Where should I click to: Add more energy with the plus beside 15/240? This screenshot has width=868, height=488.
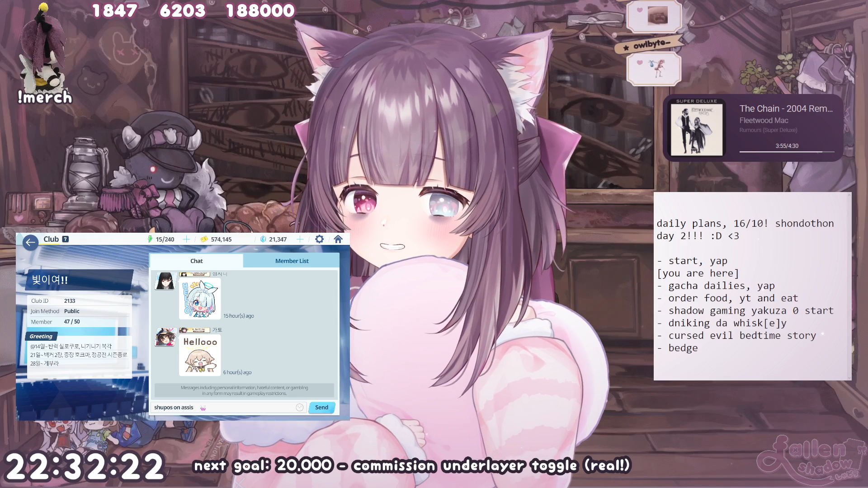click(186, 239)
